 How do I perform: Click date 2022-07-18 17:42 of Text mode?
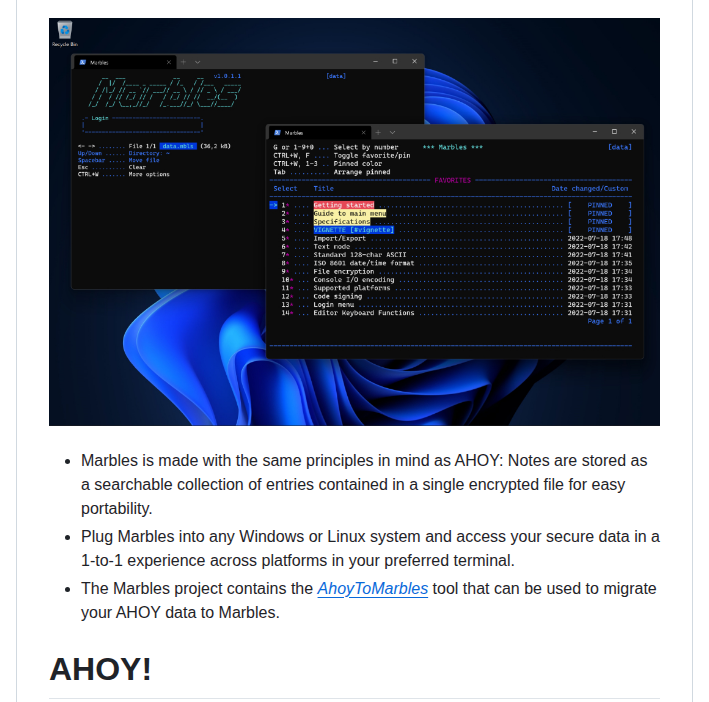(x=600, y=246)
